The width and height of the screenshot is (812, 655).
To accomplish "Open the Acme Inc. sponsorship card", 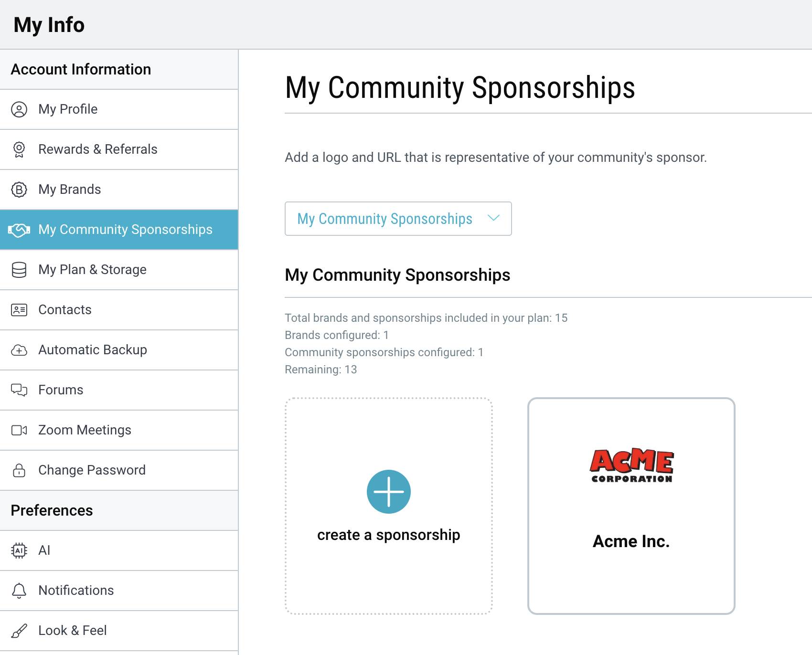I will tap(631, 541).
